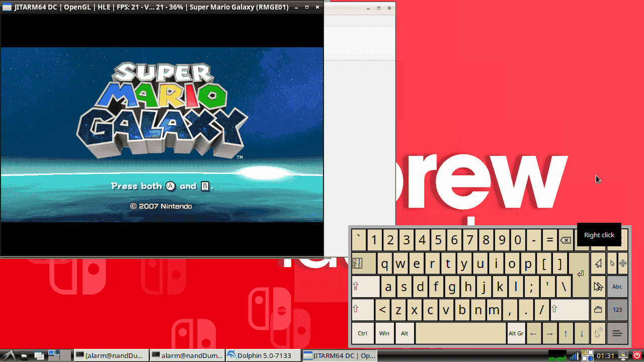Click the show desktop icon in taskbar
Image resolution: width=644 pixels, height=362 pixels.
39,356
